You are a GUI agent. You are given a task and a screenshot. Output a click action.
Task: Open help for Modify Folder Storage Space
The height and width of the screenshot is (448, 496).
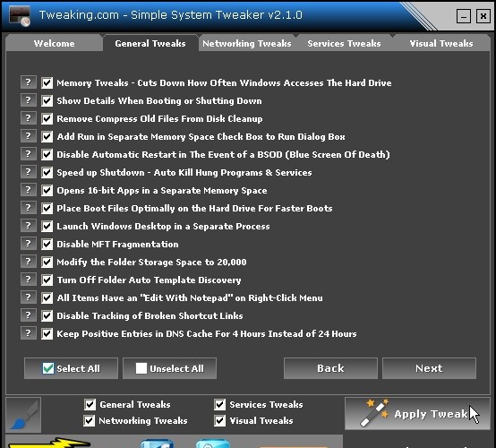click(x=28, y=262)
